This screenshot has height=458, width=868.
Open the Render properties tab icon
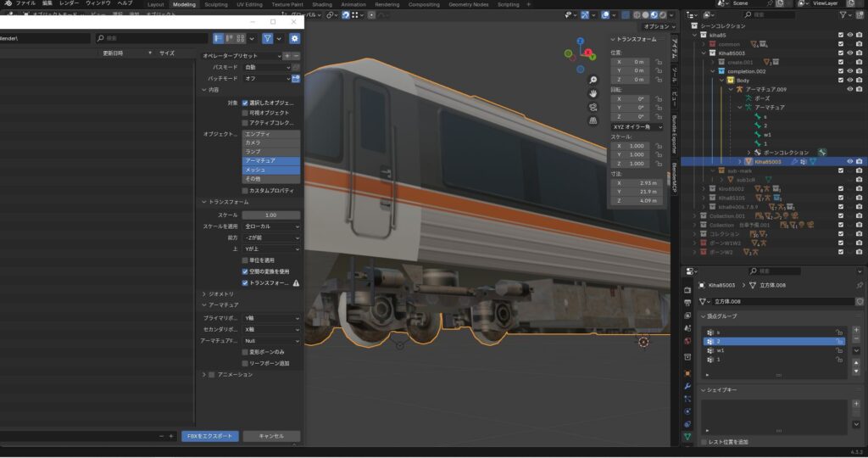[687, 303]
